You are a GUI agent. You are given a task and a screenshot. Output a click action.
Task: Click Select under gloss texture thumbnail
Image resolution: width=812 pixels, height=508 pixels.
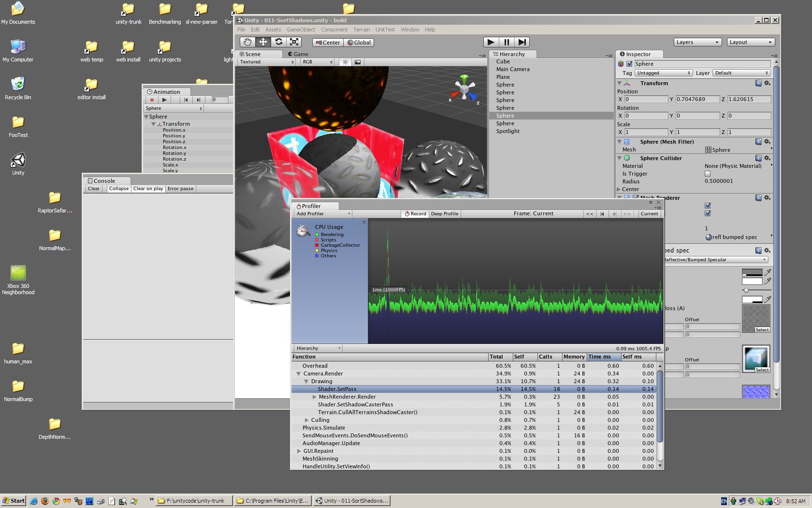[x=762, y=330]
